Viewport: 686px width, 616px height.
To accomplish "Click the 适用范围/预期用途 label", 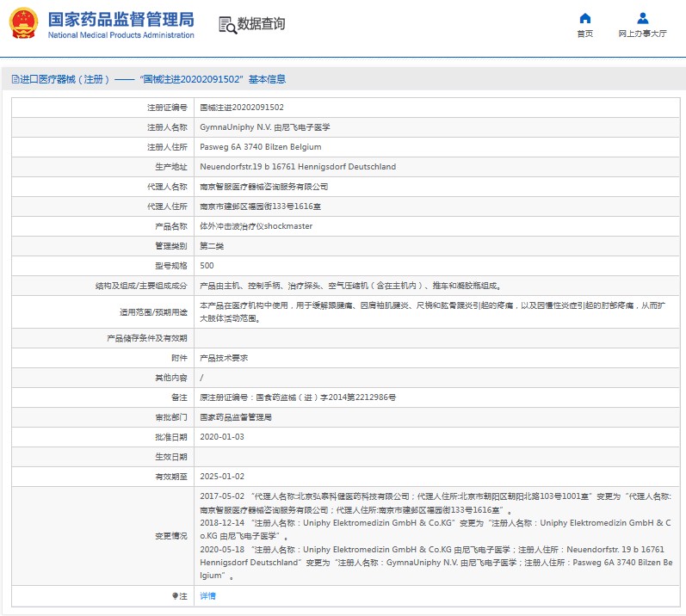I will (153, 312).
